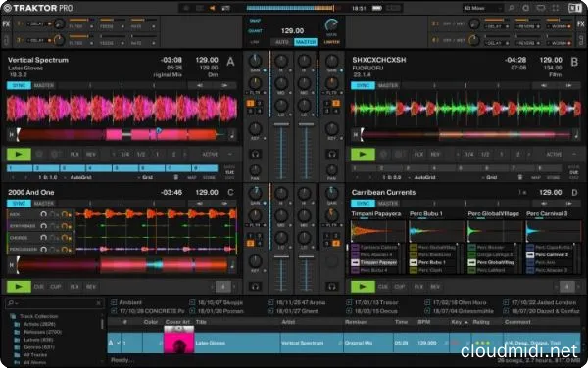
Task: Click Deck A headphone cue button
Action: [256, 154]
